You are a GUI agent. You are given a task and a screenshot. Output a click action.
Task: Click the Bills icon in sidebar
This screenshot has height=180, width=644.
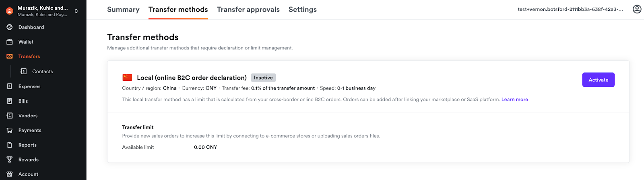click(10, 101)
